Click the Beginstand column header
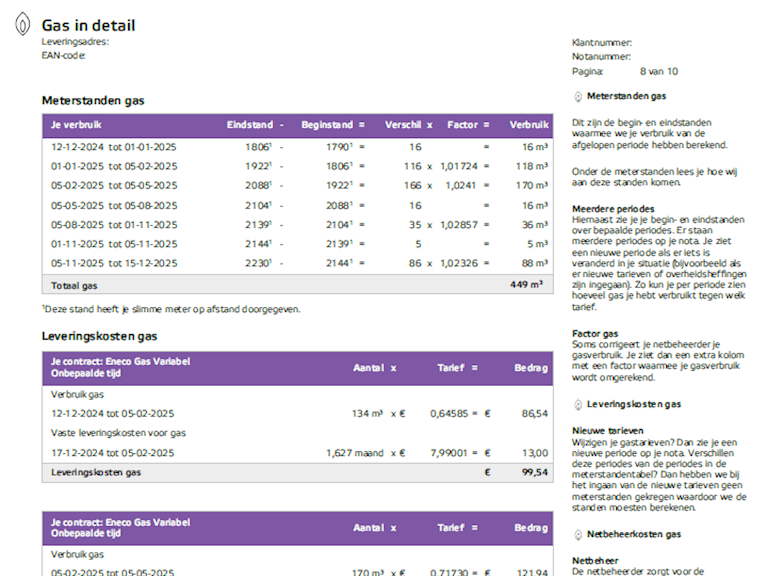 (x=327, y=125)
